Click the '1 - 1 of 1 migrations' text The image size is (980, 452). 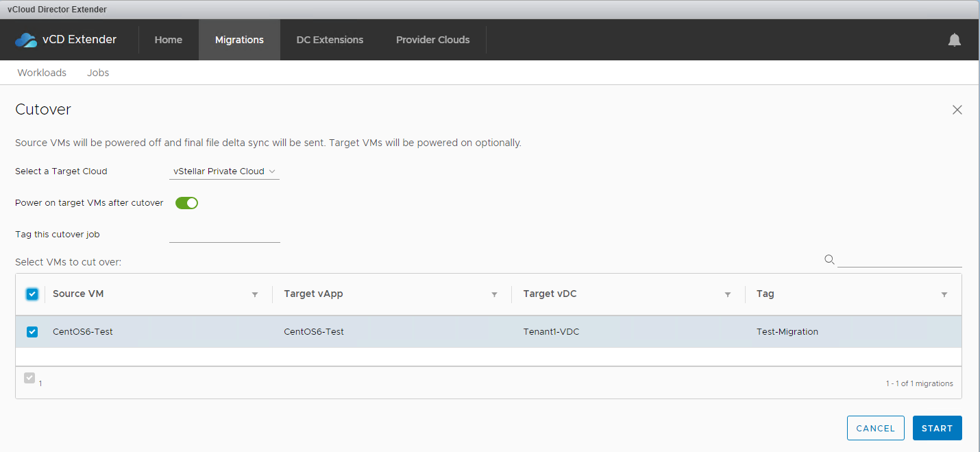[x=919, y=383]
